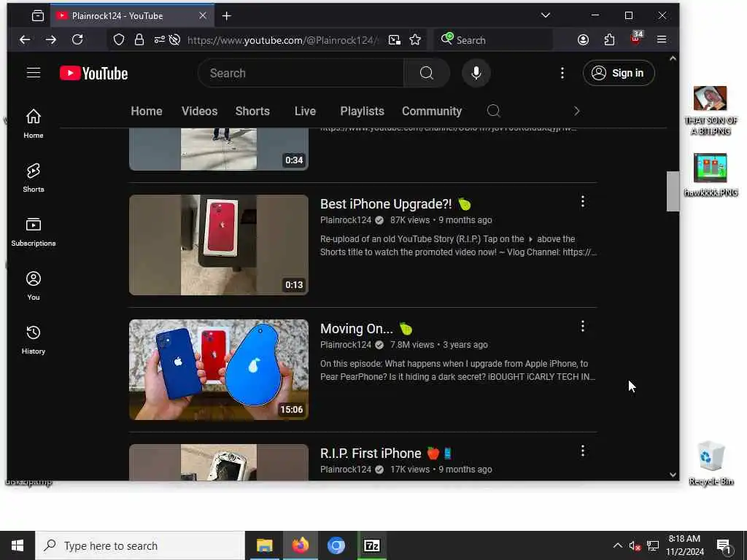This screenshot has height=560, width=747.
Task: Go to Home in YouTube sidebar
Action: 34,123
